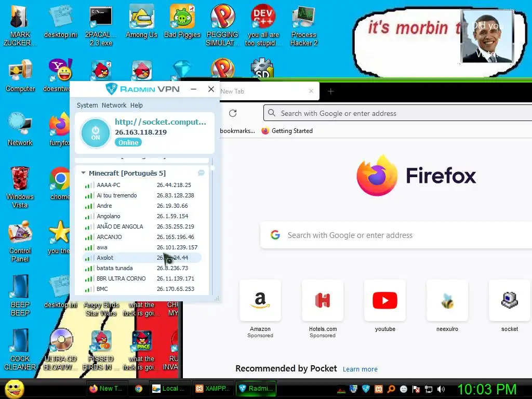Select the Ai tou tremendo peer
This screenshot has width=532, height=399.
(142, 195)
